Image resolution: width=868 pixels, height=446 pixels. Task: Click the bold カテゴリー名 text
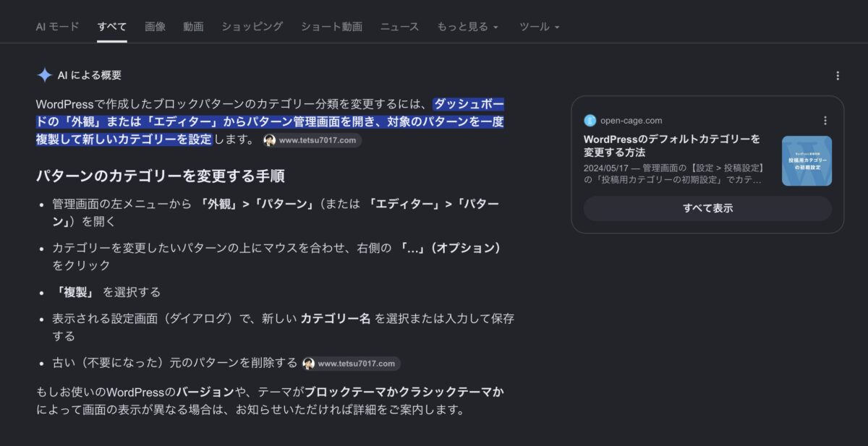336,319
